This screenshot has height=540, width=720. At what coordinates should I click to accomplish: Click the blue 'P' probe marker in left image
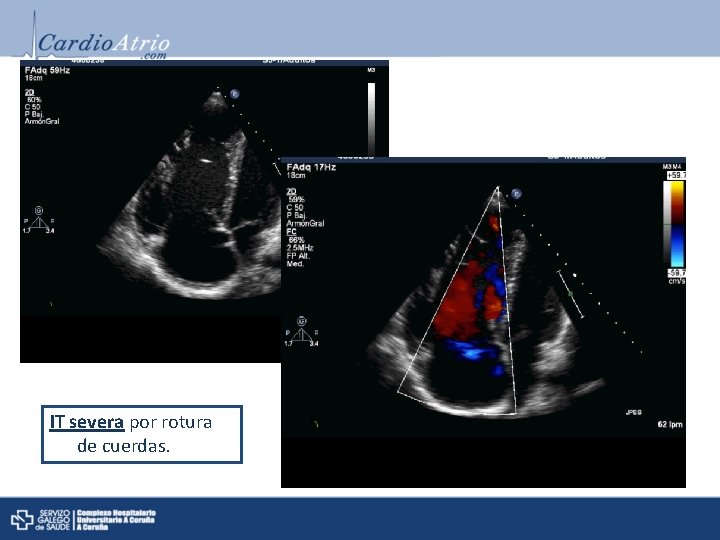pyautogui.click(x=235, y=94)
